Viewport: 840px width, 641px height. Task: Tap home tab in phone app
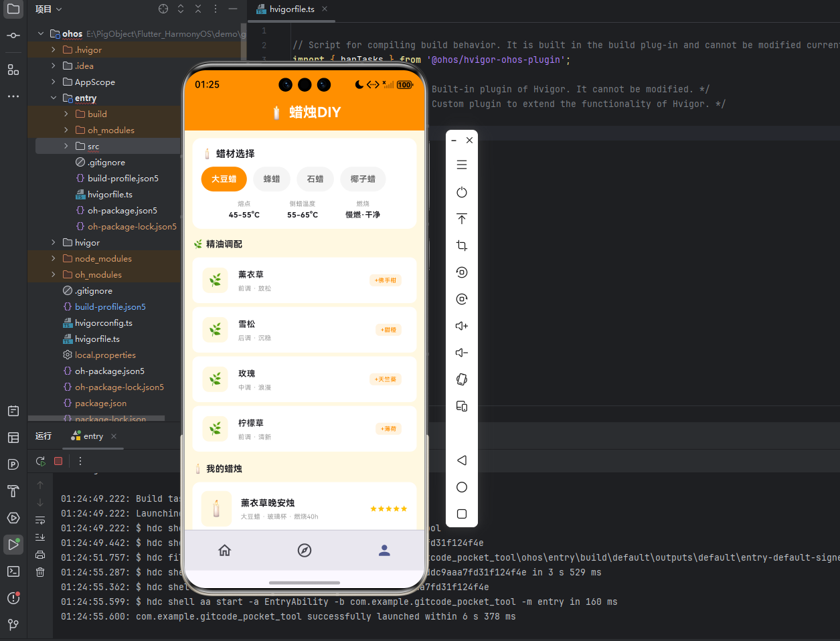click(225, 550)
